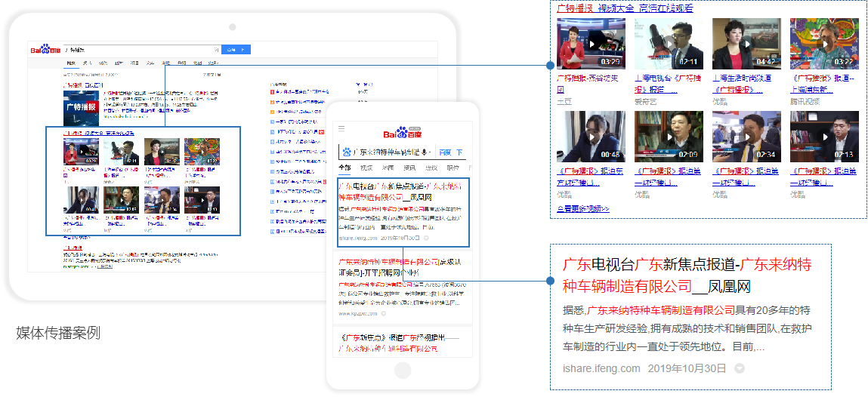
Task: Open the hamburger menu on phone Baidu page
Action: (341, 128)
